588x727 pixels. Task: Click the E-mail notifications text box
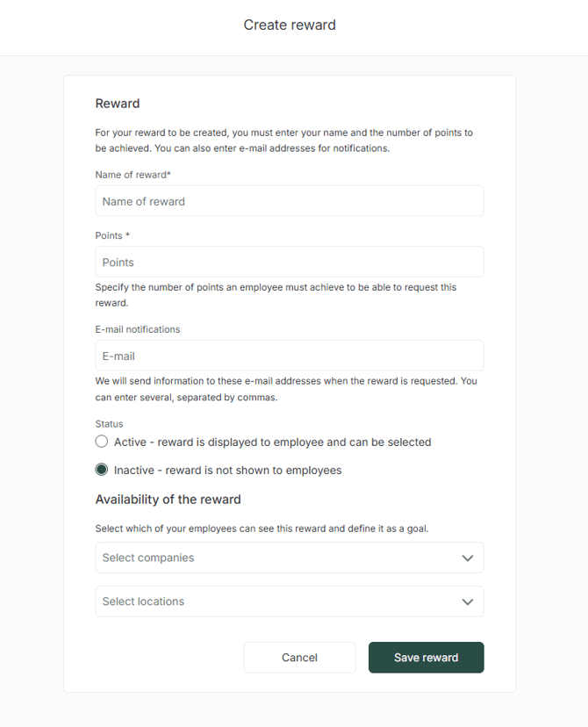tap(289, 356)
